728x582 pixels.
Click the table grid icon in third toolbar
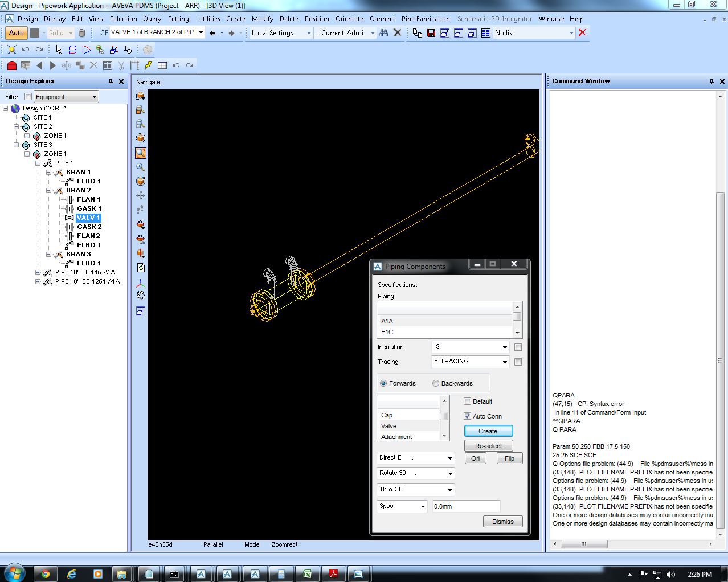click(x=162, y=65)
